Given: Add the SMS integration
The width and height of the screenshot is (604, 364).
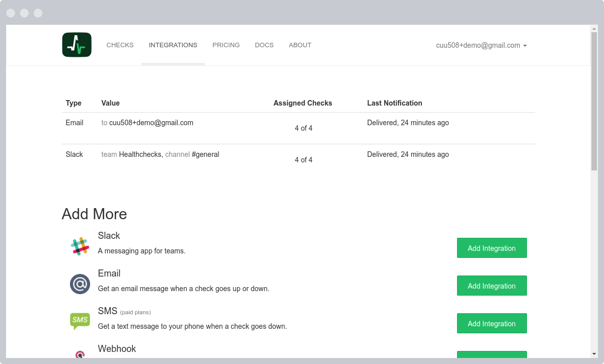Looking at the screenshot, I should click(491, 323).
